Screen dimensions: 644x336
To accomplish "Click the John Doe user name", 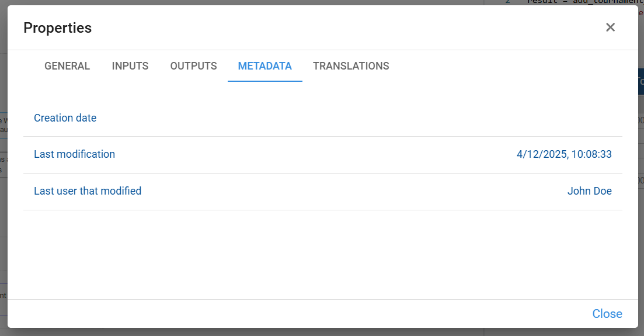I will [x=589, y=191].
